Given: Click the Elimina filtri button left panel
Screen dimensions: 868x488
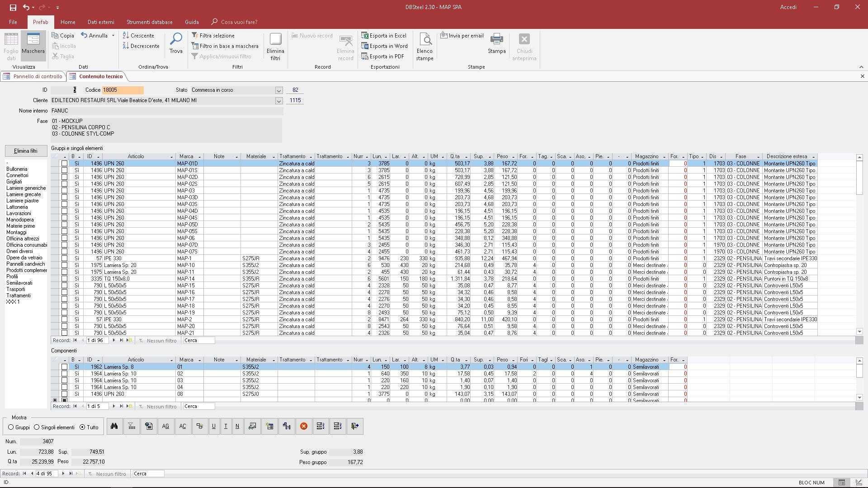Looking at the screenshot, I should [25, 151].
